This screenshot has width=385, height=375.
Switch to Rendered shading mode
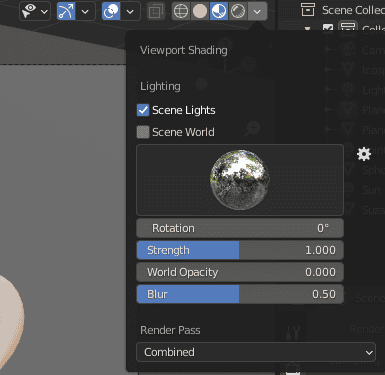click(238, 11)
